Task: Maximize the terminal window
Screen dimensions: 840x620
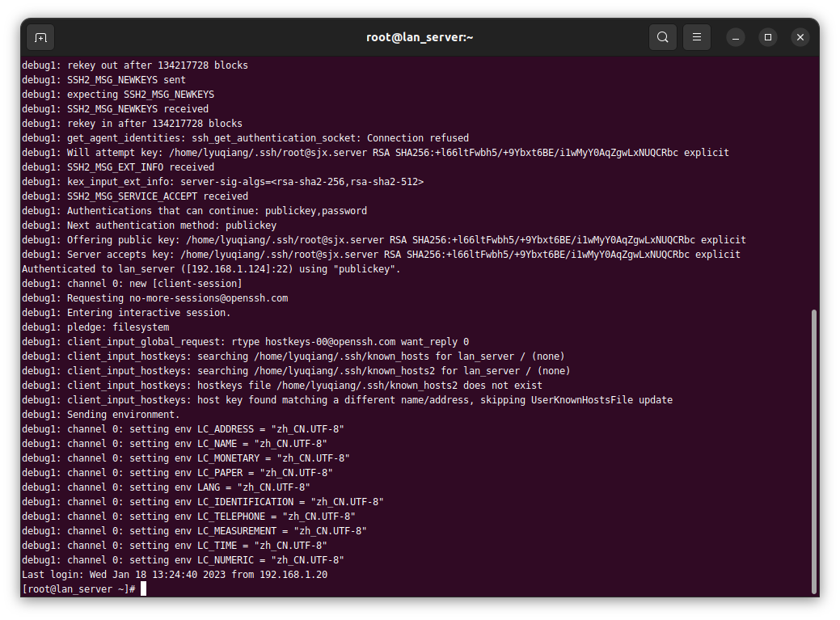Action: point(768,37)
